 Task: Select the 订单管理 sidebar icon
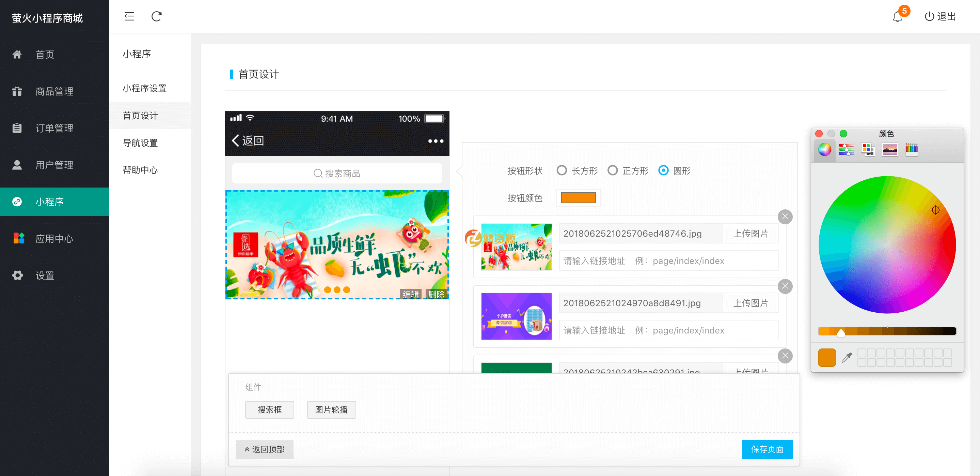tap(17, 128)
